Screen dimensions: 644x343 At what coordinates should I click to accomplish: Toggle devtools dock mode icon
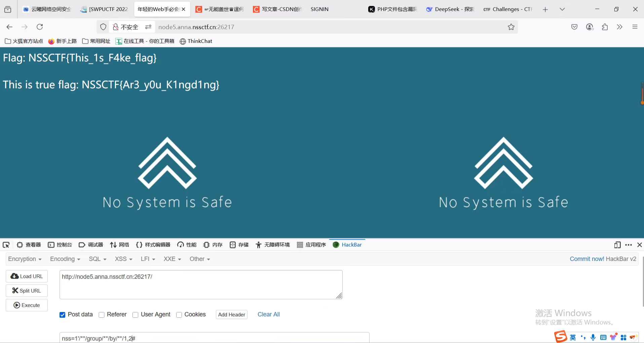[617, 245]
